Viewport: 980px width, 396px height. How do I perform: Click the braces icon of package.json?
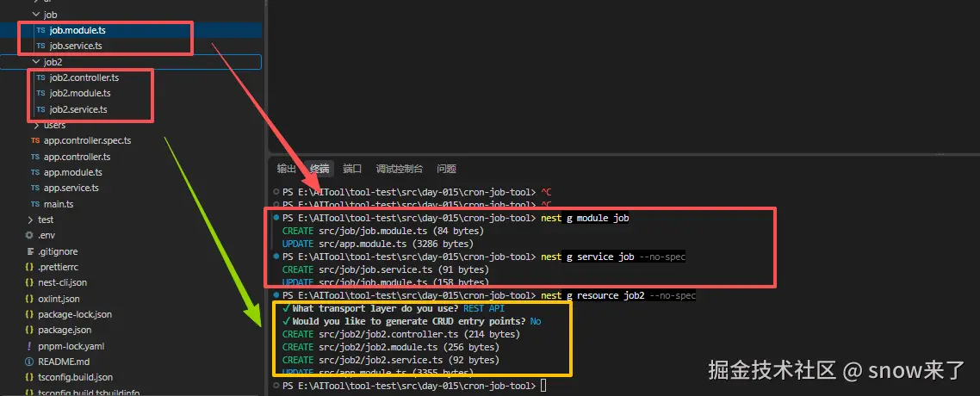click(28, 330)
